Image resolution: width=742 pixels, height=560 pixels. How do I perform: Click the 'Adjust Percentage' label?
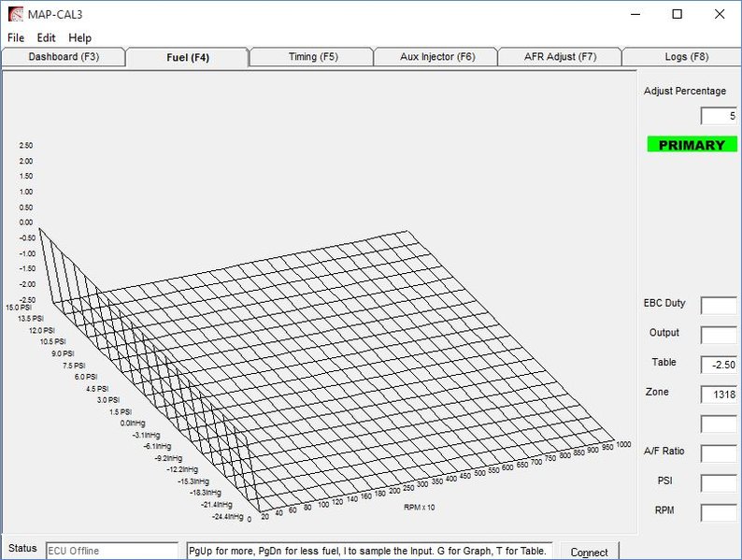pyautogui.click(x=685, y=91)
